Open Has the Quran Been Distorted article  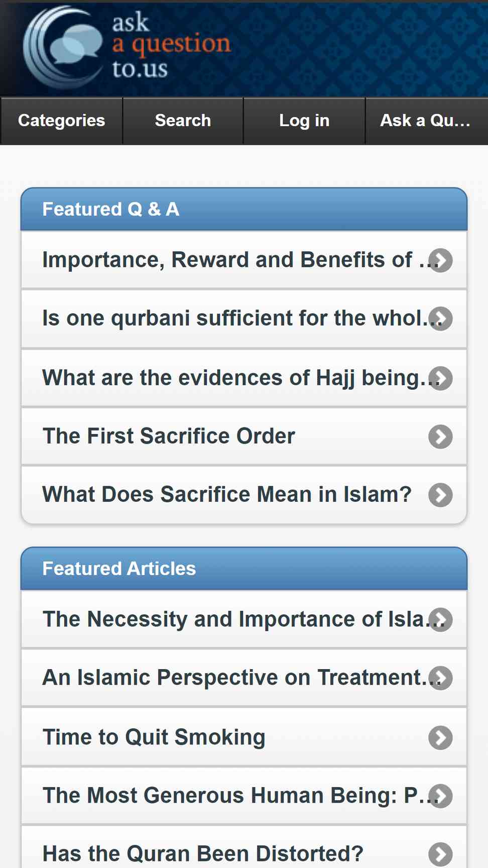coord(244,849)
